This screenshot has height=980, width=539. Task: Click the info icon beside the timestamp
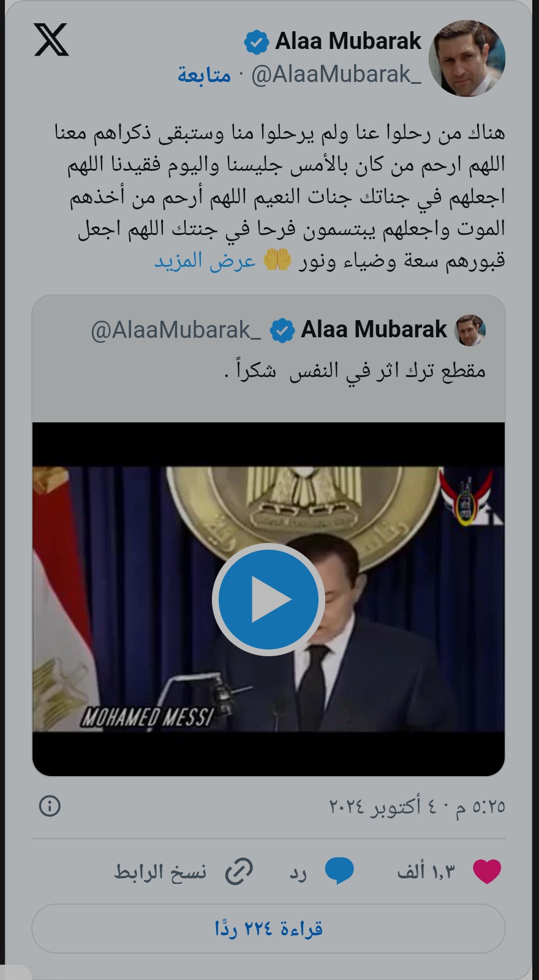pos(50,806)
